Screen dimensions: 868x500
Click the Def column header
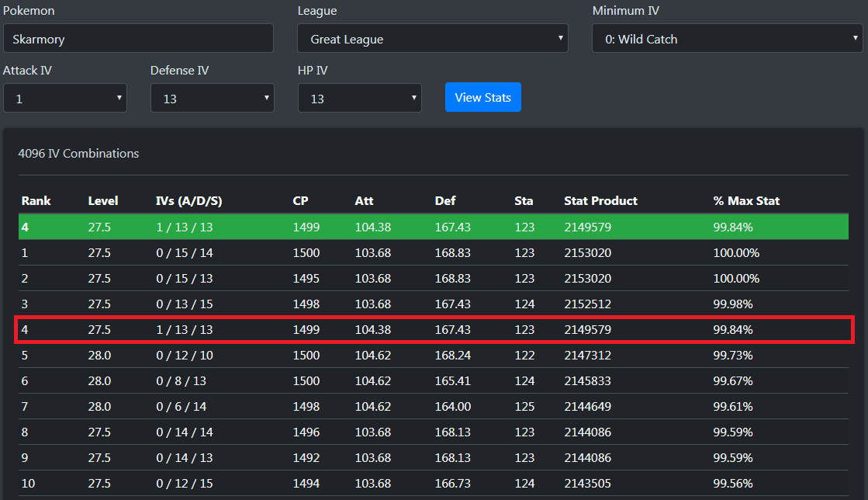tap(445, 200)
